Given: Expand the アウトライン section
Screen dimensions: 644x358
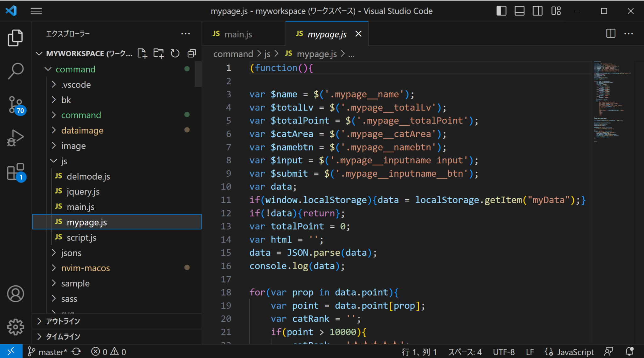Looking at the screenshot, I should point(63,321).
